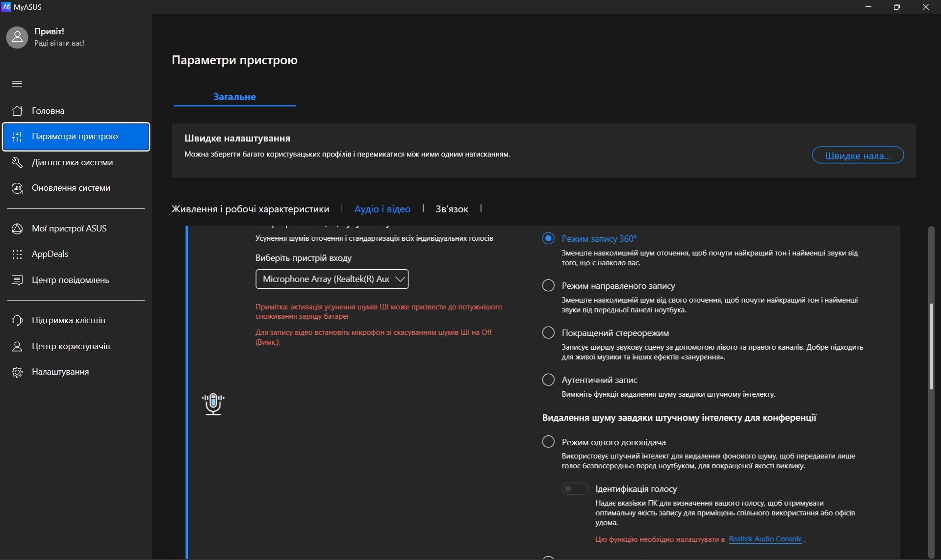
Task: Select the 360° recording mode radio button
Action: tap(548, 238)
